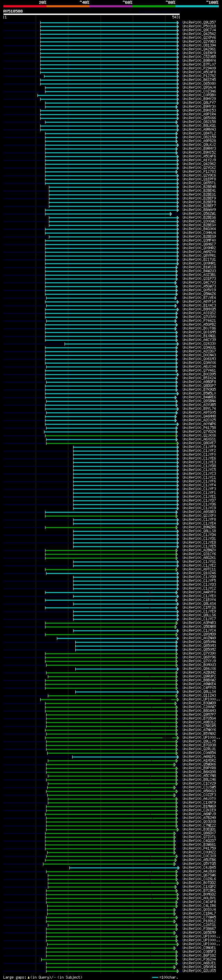Select hit label UniRef100_Q31CY6
Screen dimensions: 222x980
point(199,553)
